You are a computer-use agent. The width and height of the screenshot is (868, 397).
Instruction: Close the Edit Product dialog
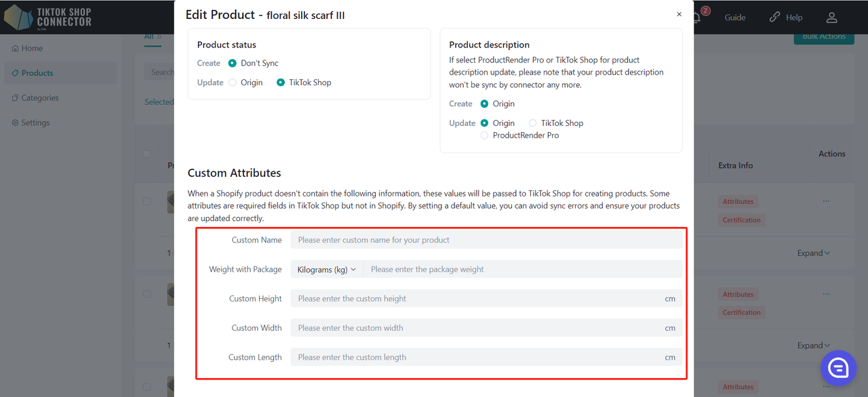(679, 14)
